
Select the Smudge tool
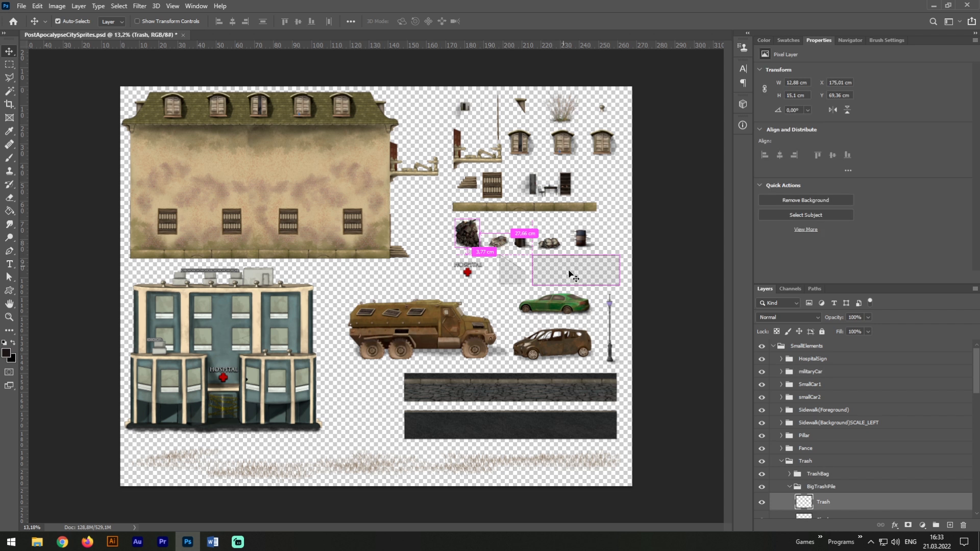point(9,224)
